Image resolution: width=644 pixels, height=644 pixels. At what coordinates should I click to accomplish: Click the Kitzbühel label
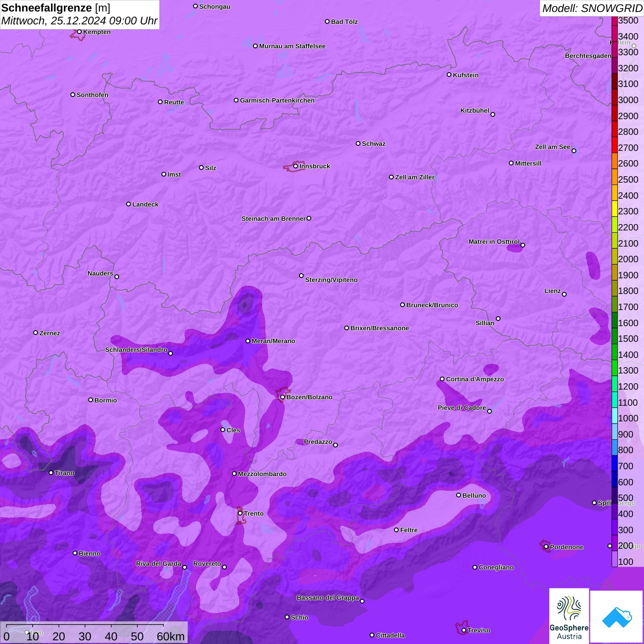475,110
